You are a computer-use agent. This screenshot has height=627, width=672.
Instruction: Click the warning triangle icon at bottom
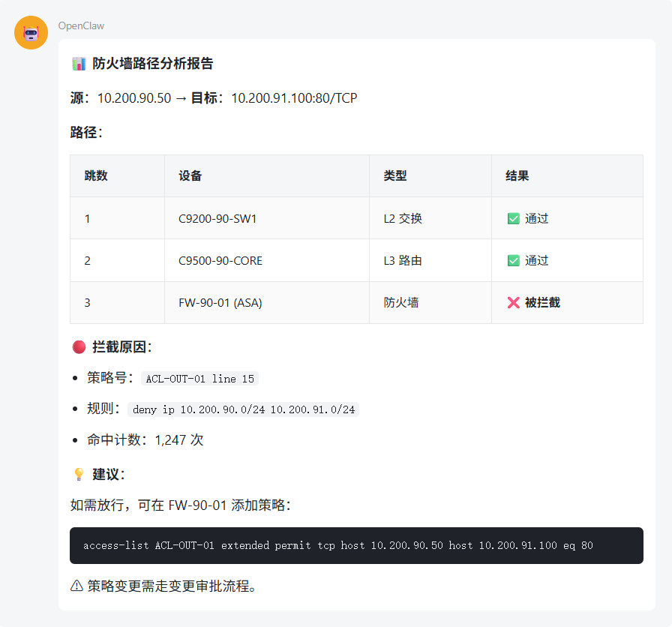click(76, 586)
